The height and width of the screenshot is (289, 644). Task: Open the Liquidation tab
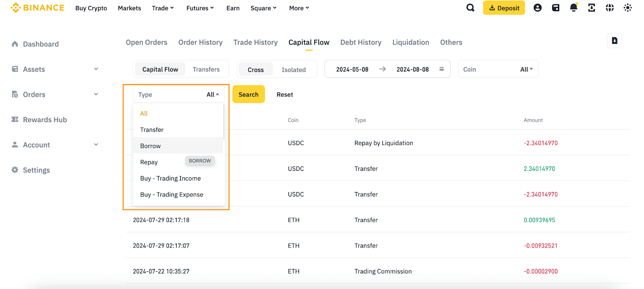[411, 42]
